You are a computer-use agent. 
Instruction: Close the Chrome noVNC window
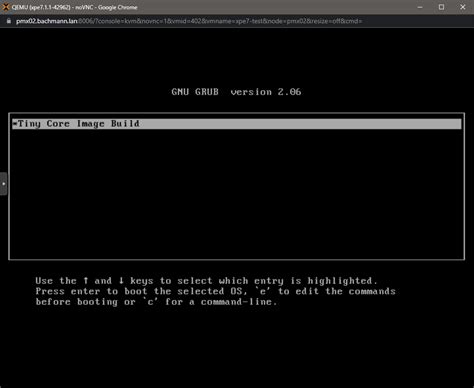pos(463,7)
